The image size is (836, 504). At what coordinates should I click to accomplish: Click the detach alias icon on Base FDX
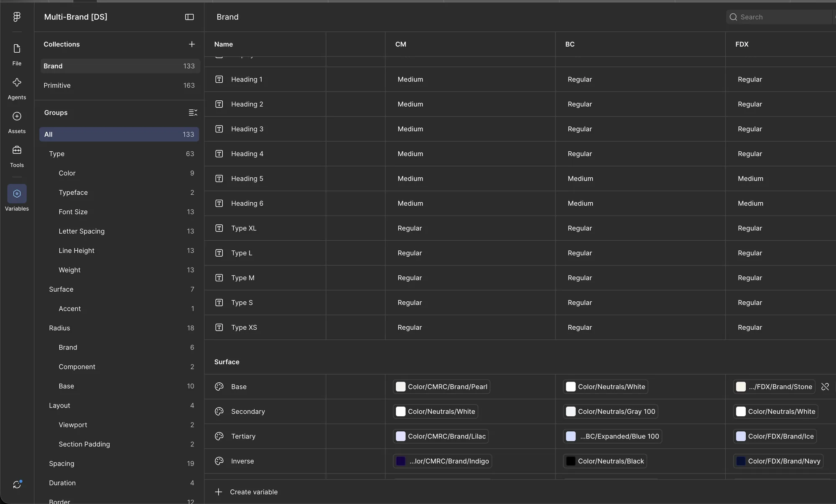(825, 387)
